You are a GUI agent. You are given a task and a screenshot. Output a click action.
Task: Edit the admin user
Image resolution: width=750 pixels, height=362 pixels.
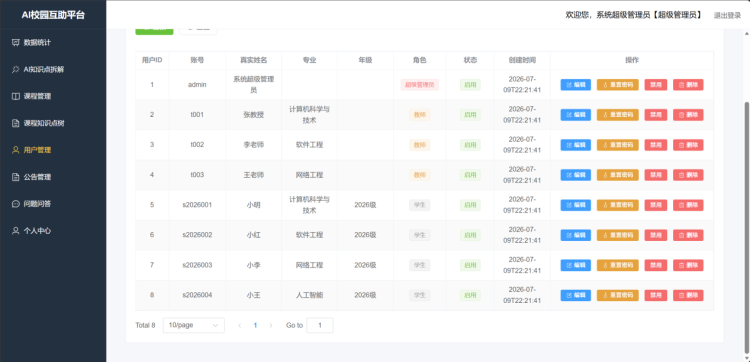[x=575, y=85]
